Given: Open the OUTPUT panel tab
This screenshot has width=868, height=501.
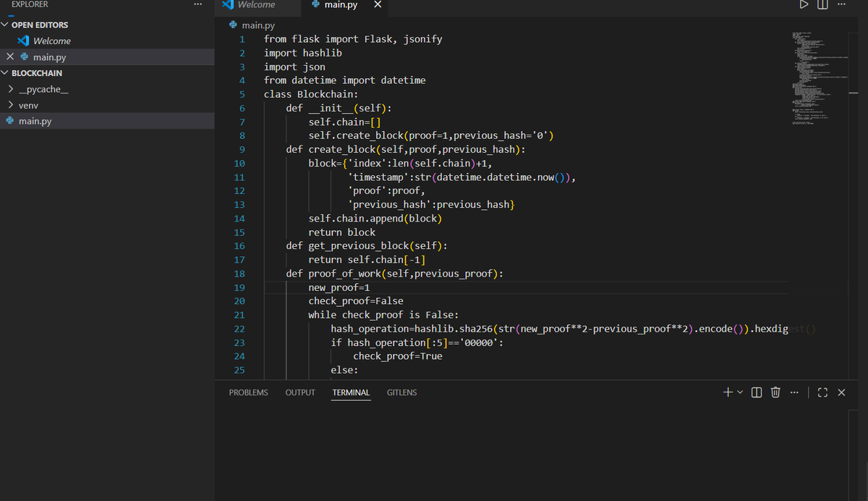Looking at the screenshot, I should tap(300, 392).
